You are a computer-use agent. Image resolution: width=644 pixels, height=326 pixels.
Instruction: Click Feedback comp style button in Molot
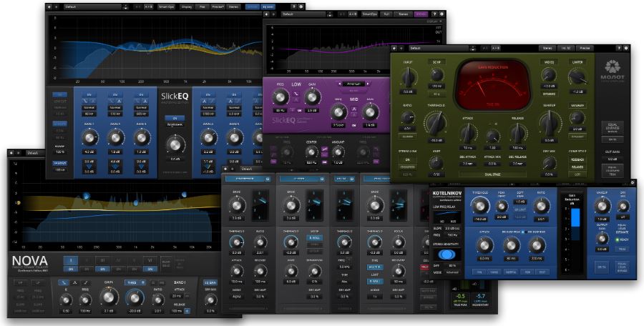click(x=577, y=159)
